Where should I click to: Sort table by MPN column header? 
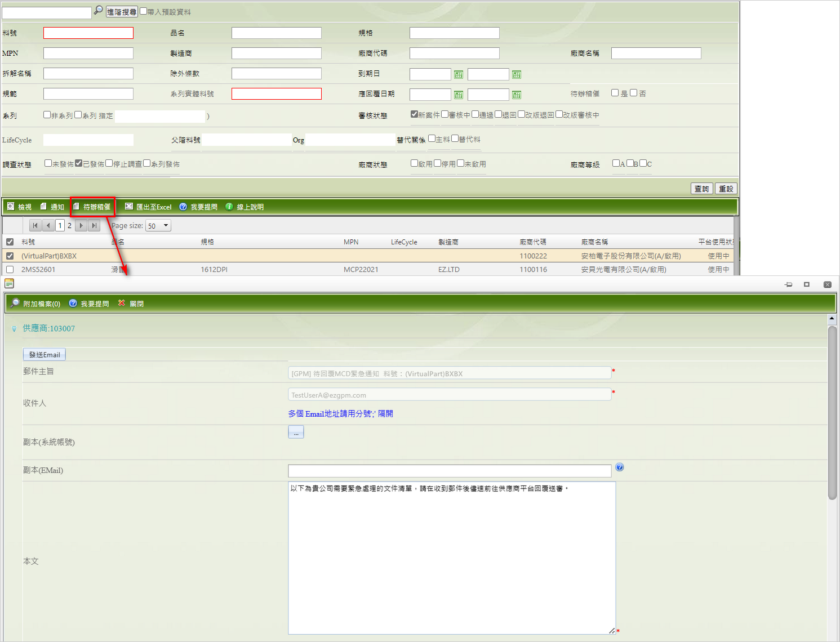(351, 242)
